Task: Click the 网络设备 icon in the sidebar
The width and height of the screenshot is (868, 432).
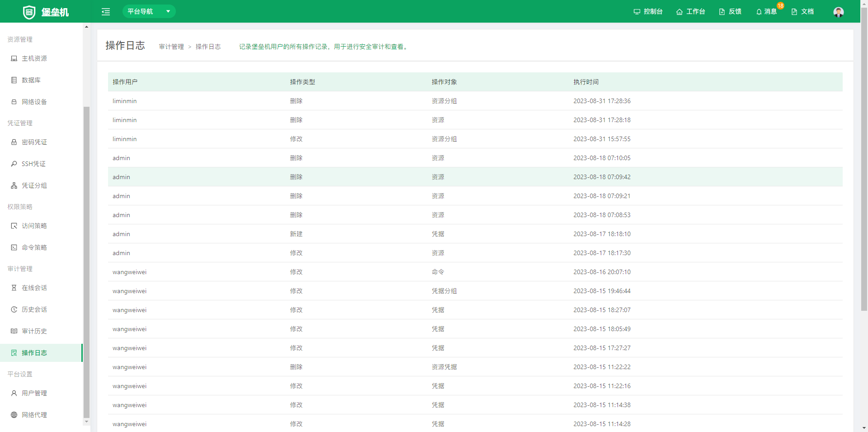Action: 14,102
